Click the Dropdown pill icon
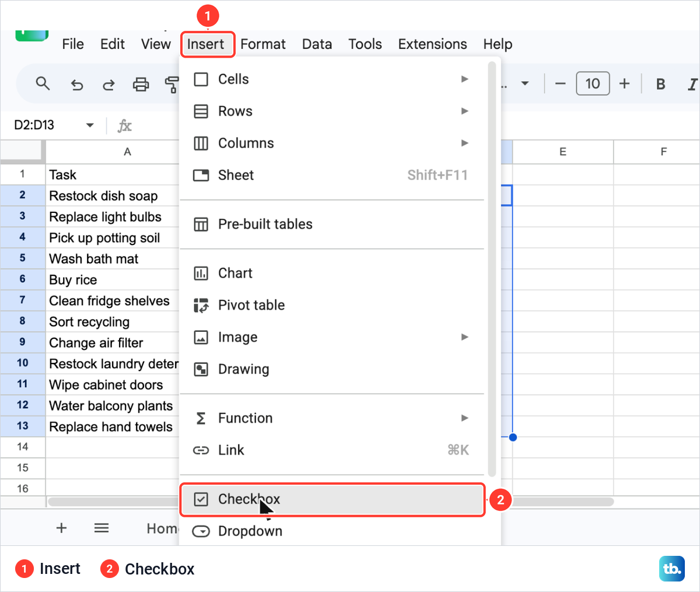The width and height of the screenshot is (700, 592). tap(201, 531)
